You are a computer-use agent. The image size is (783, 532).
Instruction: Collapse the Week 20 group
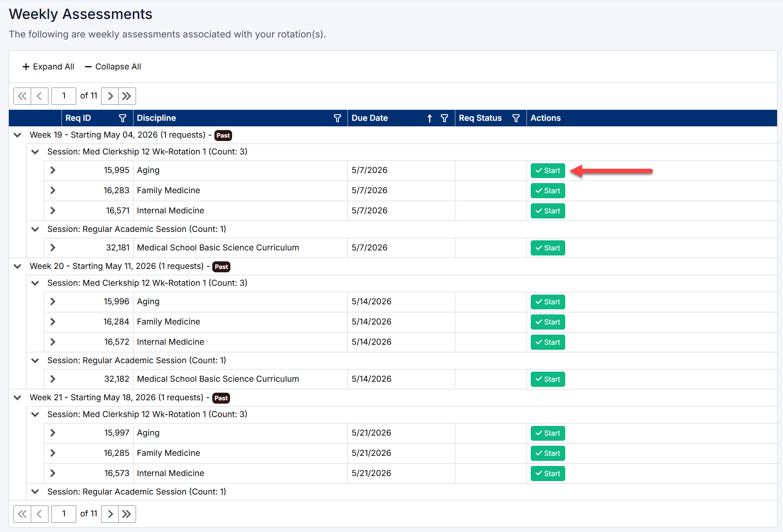click(x=17, y=266)
